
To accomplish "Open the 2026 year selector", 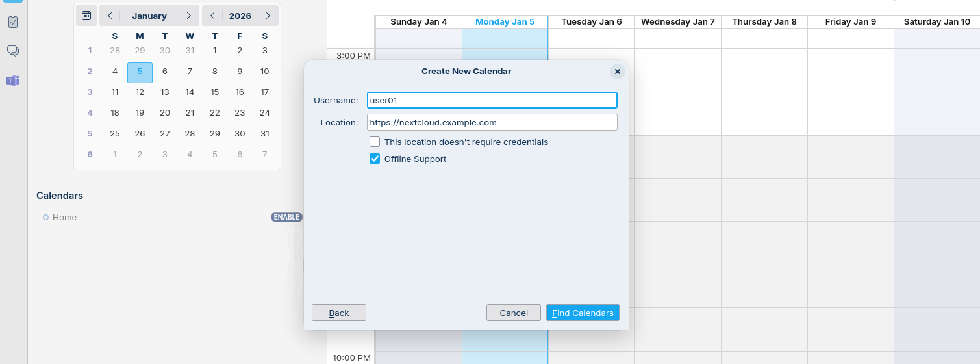I will pos(240,16).
